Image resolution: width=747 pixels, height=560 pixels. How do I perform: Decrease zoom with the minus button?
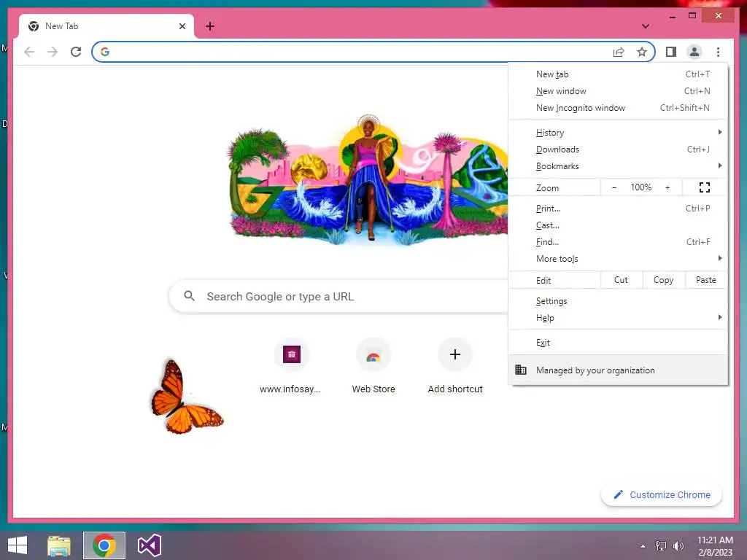point(614,187)
